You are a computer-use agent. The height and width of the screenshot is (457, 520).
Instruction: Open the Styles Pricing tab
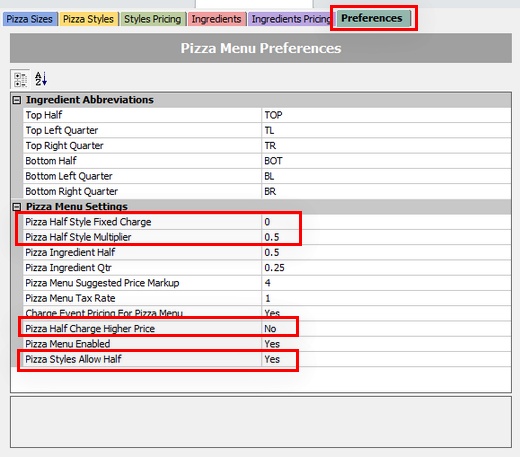(153, 19)
